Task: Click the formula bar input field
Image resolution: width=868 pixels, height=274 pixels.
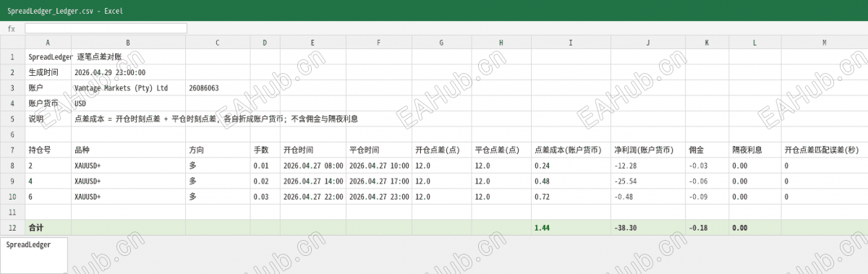Action: (x=106, y=28)
